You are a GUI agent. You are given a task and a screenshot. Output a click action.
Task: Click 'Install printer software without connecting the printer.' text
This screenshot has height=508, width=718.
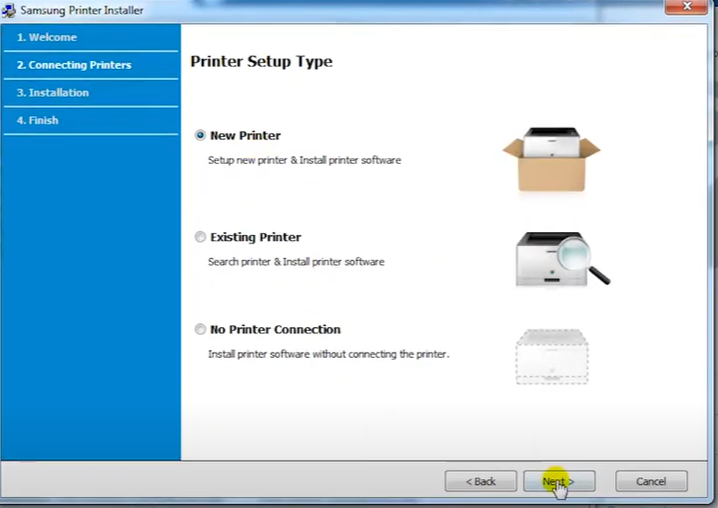(329, 354)
